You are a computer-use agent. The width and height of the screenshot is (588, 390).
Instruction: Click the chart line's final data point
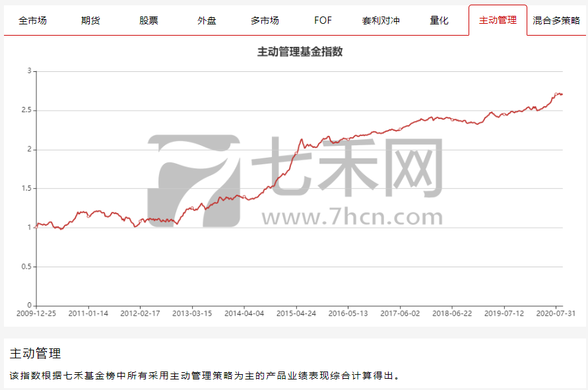pyautogui.click(x=562, y=94)
